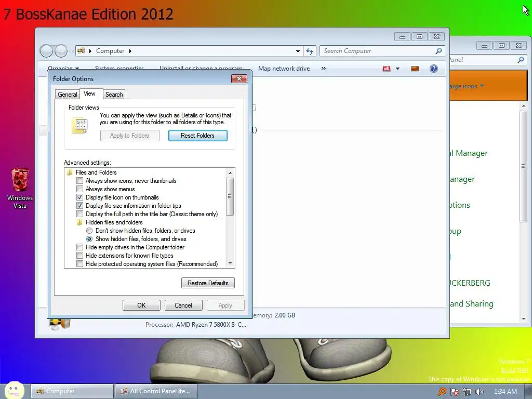Screen dimensions: 532x399
Task: Click the Control Panel window scroll up arrow
Action: click(524, 106)
